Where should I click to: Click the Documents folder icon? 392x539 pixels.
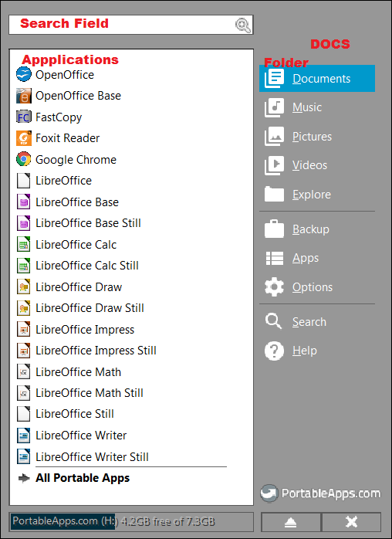(x=274, y=78)
